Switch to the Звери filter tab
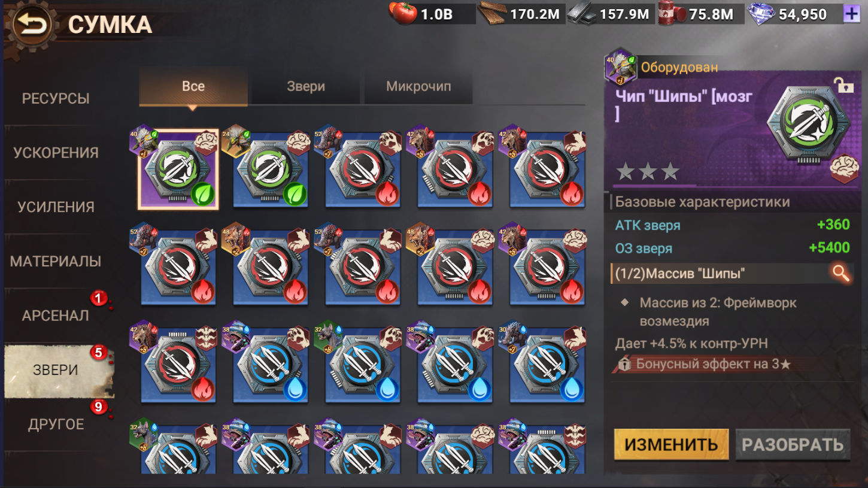This screenshot has height=488, width=868. pos(305,86)
